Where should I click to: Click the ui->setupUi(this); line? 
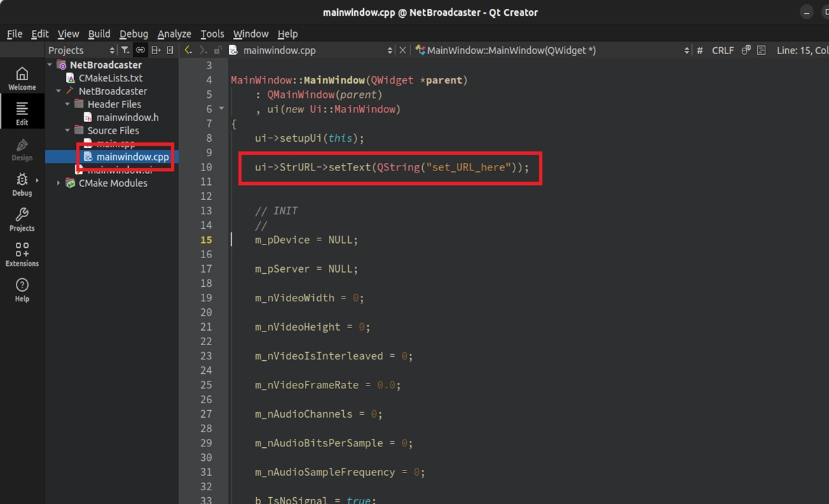coord(309,138)
